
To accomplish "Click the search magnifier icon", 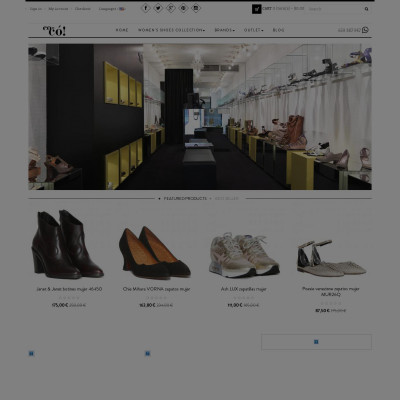I will coord(366,9).
